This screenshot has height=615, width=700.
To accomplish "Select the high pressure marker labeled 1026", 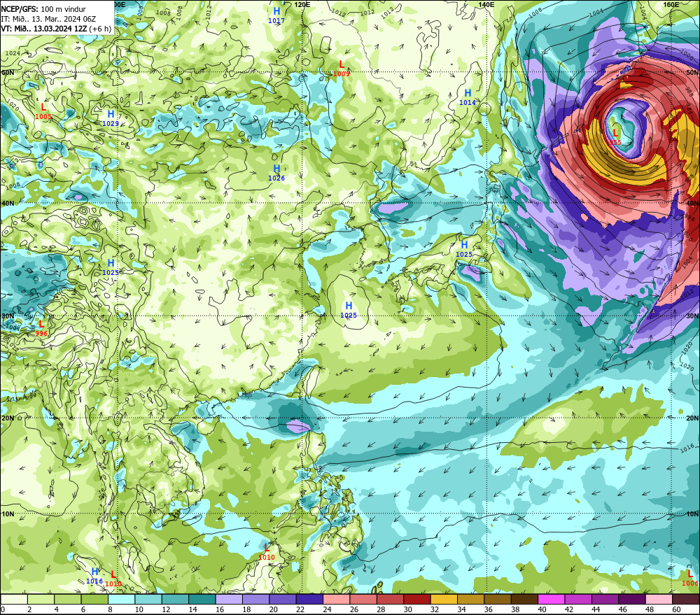I will pyautogui.click(x=276, y=172).
